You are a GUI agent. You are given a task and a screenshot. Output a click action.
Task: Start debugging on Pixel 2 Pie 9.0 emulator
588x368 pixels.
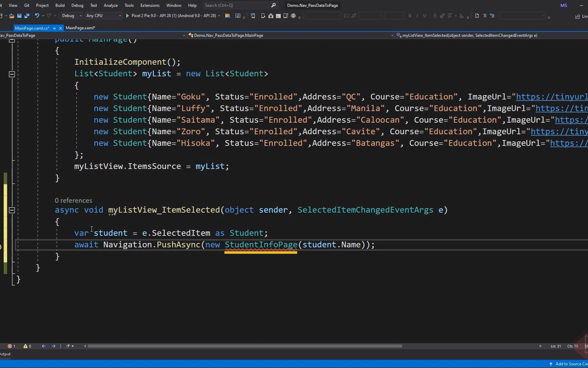tap(127, 16)
